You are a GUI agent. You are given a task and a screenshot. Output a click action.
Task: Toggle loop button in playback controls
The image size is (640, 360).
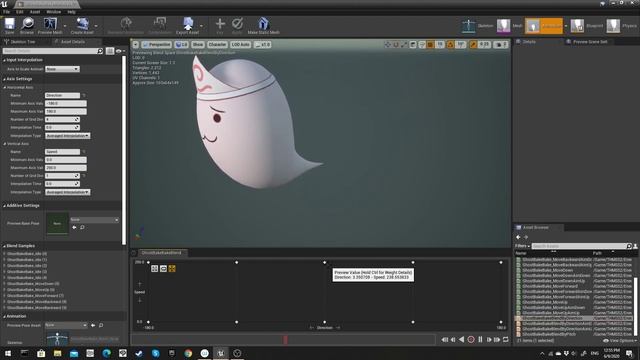(506, 339)
